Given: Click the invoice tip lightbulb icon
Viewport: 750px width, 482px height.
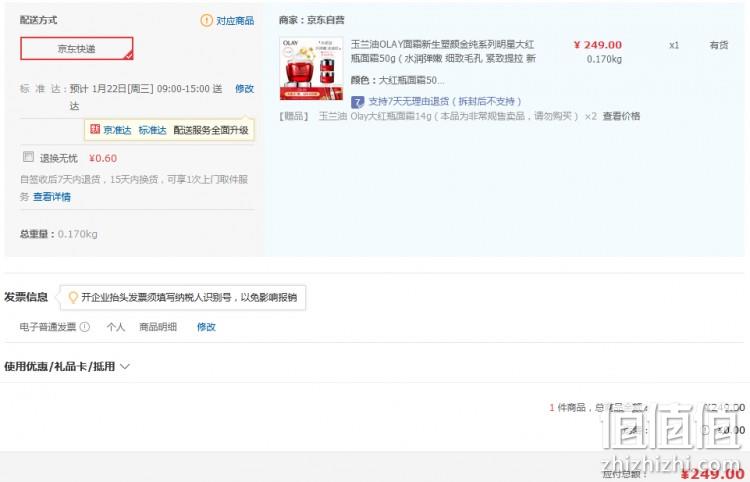Looking at the screenshot, I should point(73,297).
